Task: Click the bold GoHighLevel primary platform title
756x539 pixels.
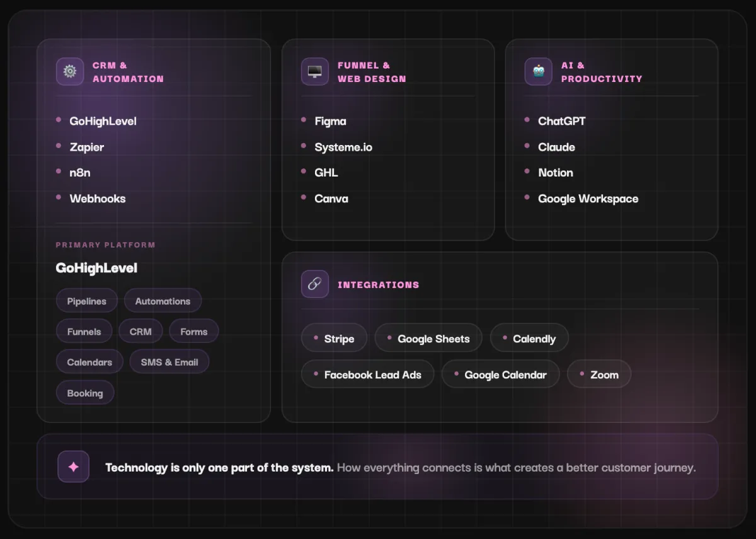Action: [x=96, y=268]
